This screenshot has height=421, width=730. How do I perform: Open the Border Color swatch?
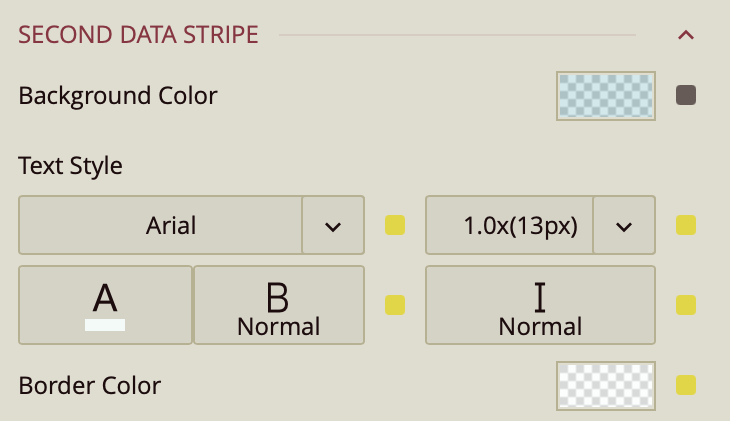(605, 385)
